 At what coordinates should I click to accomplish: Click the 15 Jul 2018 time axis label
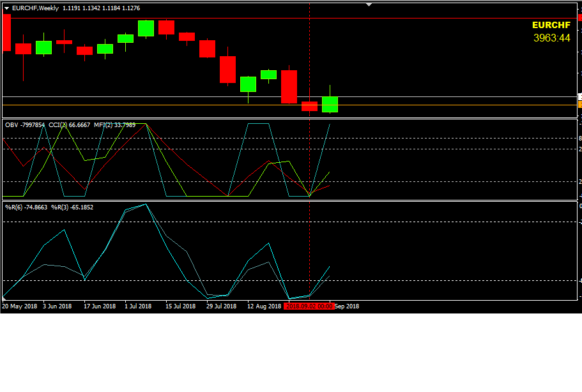coord(180,306)
